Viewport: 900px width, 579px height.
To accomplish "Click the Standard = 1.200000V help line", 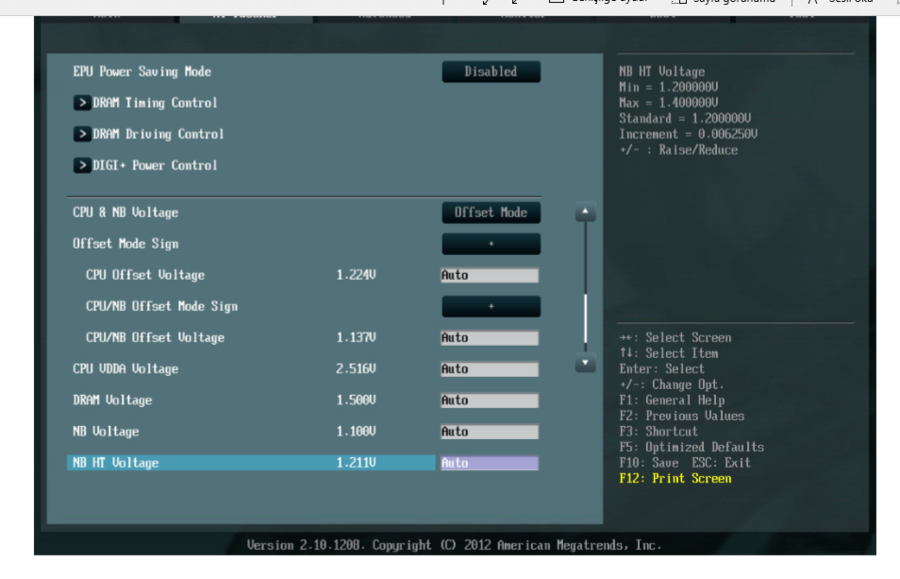I will [685, 119].
